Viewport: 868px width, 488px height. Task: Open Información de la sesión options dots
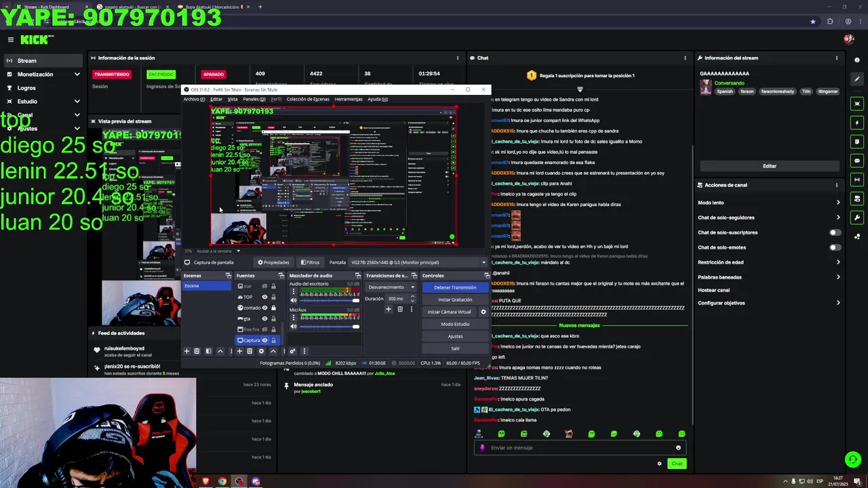pyautogui.click(x=458, y=58)
